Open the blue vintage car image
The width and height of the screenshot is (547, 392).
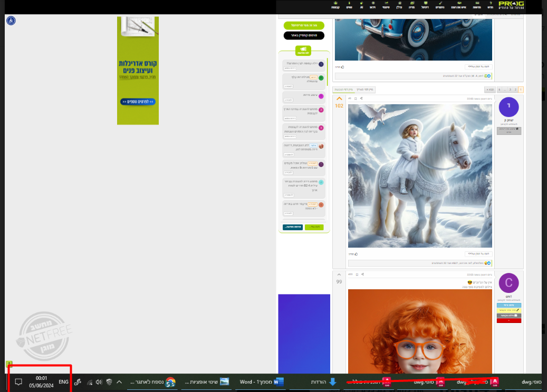click(x=414, y=39)
